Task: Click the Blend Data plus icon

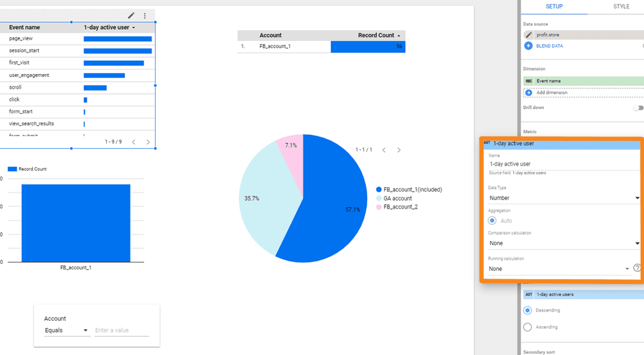Action: click(528, 46)
